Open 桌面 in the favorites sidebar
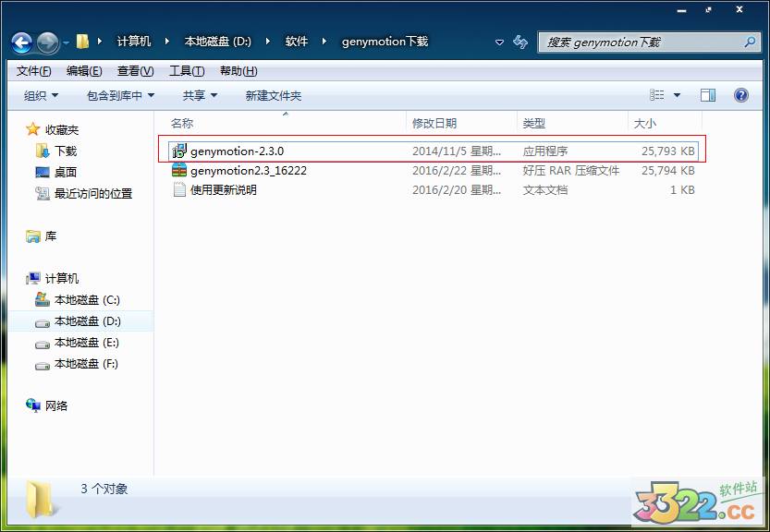Viewport: 770px width, 532px height. pyautogui.click(x=66, y=173)
